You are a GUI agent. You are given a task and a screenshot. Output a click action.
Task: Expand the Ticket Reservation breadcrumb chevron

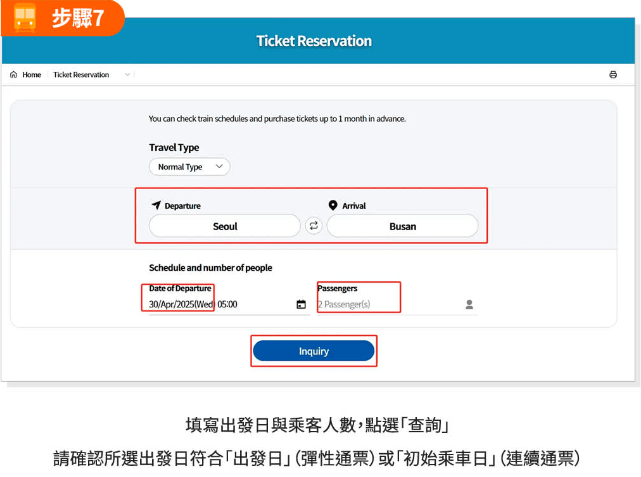pyautogui.click(x=128, y=75)
